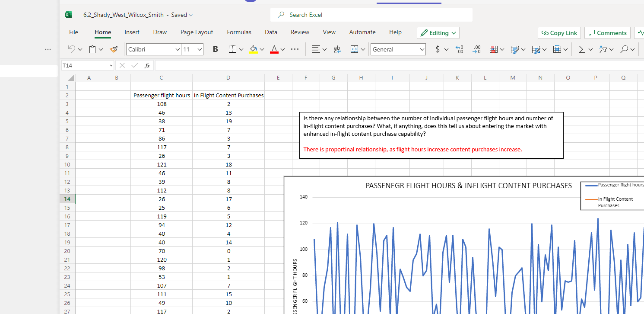Image resolution: width=644 pixels, height=314 pixels.
Task: Click the Insert Function fx icon
Action: (x=147, y=65)
